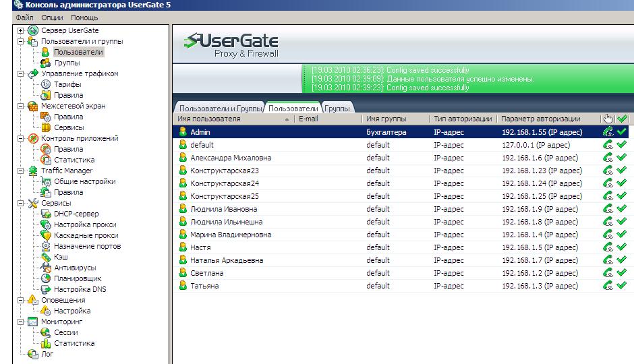
Task: Toggle phone icon in the Наталья Аркадьевна row
Action: (x=608, y=260)
